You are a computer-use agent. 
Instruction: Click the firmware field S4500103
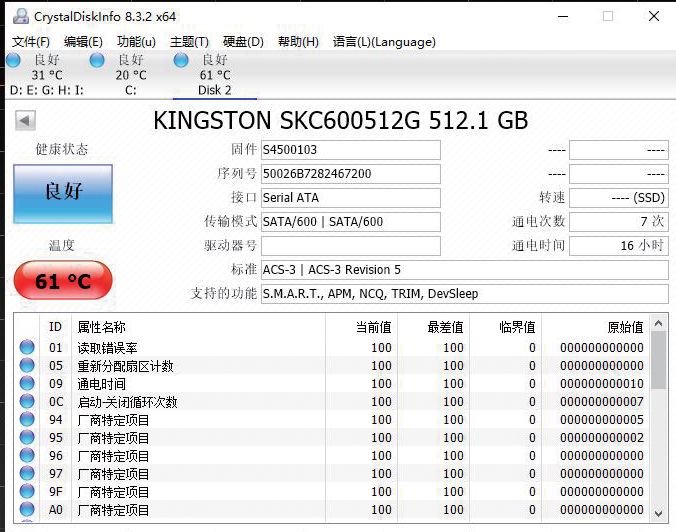[x=351, y=150]
